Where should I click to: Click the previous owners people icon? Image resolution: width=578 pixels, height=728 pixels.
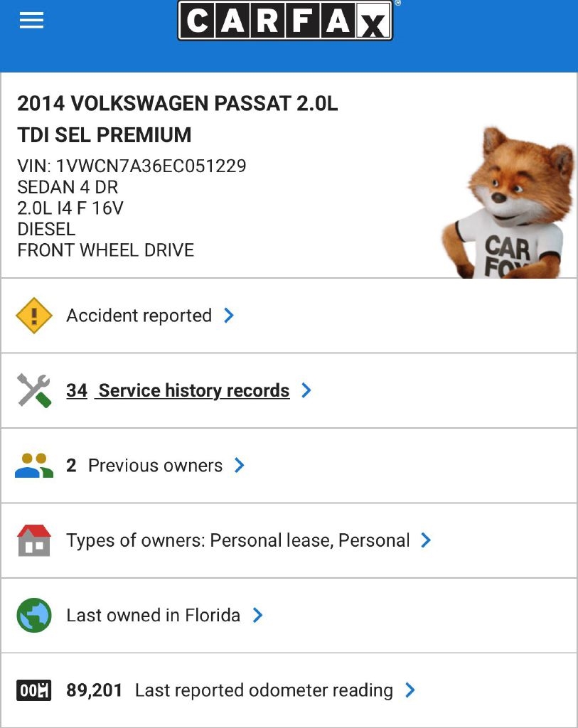(x=34, y=466)
